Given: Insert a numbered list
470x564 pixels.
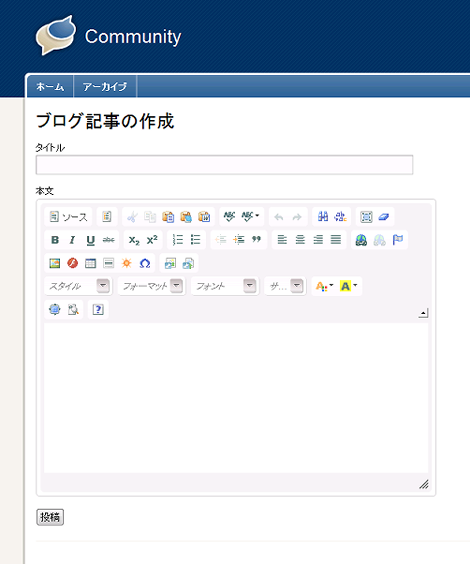Looking at the screenshot, I should (x=178, y=240).
